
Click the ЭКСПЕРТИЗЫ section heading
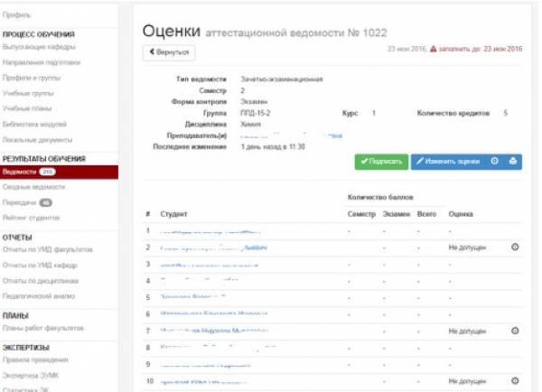(26, 348)
